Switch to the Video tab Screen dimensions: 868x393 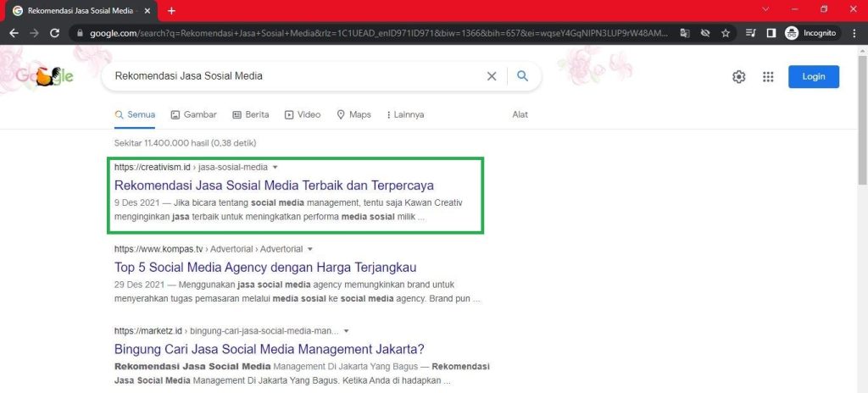point(303,114)
